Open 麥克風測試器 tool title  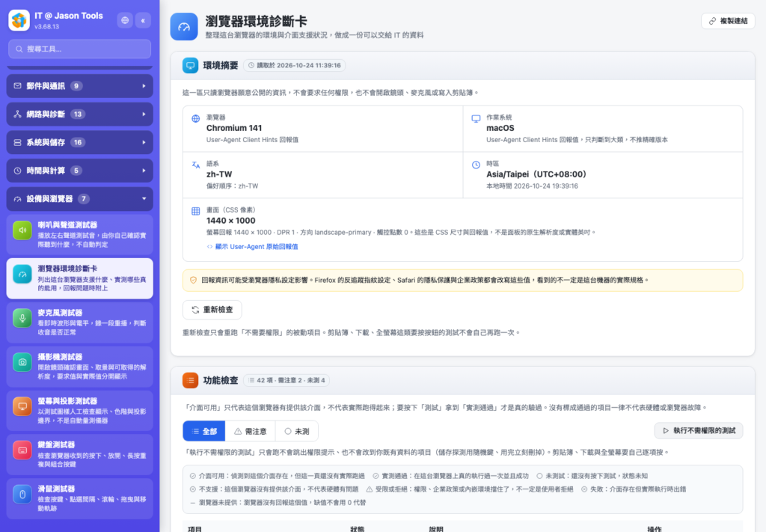[60, 313]
